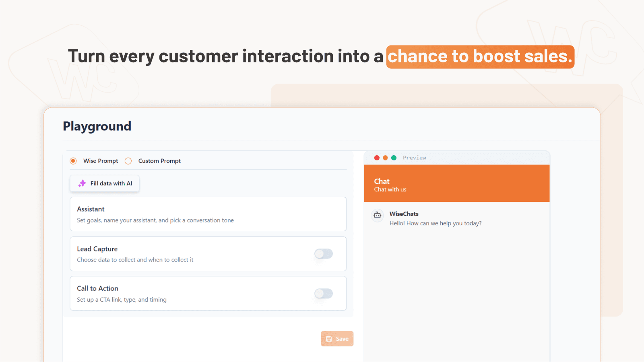644x362 pixels.
Task: Click the WiseChats greeting message
Action: (435, 223)
